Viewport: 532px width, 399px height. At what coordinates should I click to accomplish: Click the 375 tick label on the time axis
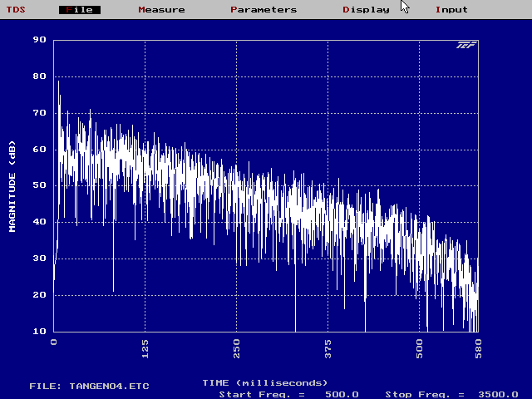(x=328, y=349)
